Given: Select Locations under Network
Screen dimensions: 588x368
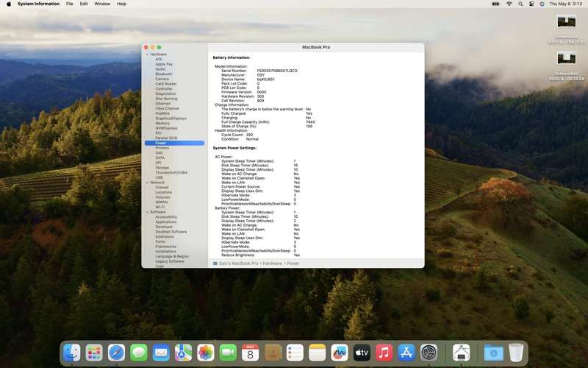Looking at the screenshot, I should tap(163, 192).
